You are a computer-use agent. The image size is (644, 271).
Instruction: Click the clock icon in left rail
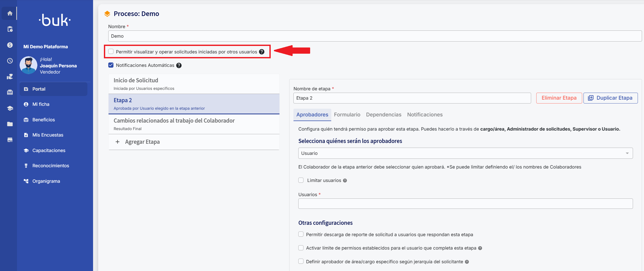10,61
